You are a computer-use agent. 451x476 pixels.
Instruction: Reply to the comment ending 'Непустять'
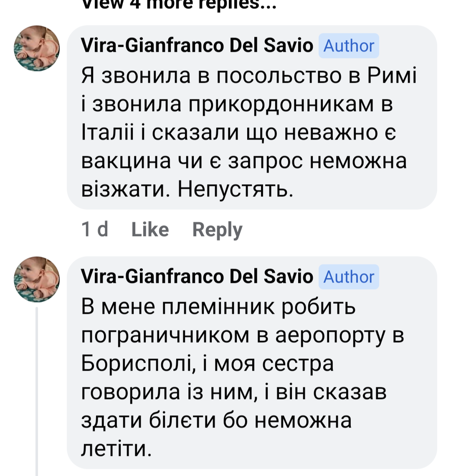pos(217,229)
